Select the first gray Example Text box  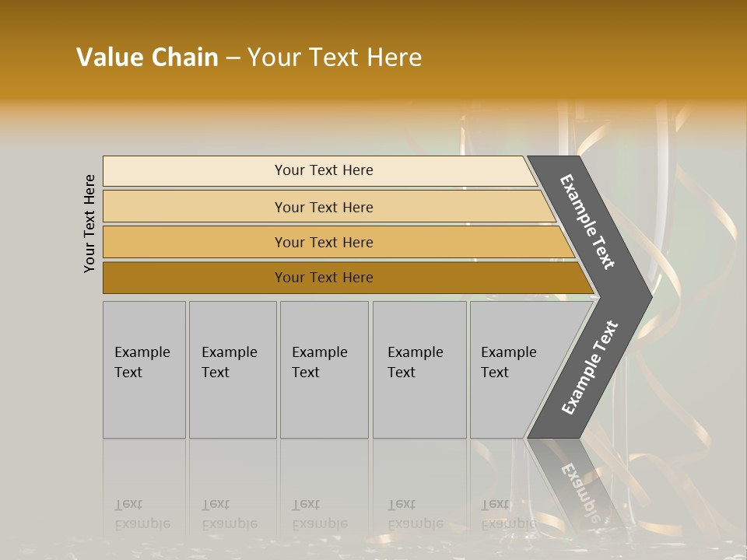(144, 369)
